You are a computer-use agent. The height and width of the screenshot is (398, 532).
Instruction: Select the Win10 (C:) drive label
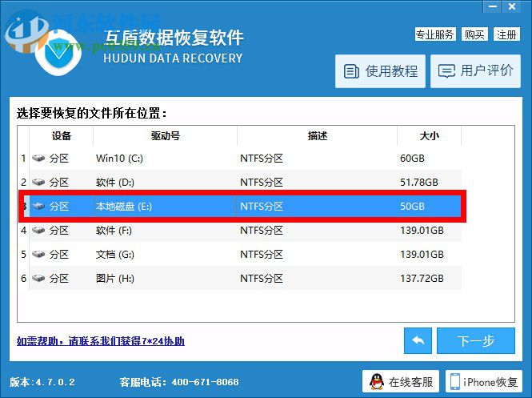(119, 159)
